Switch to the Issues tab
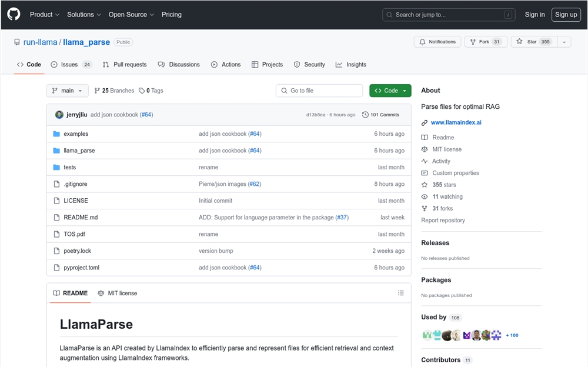588x367 pixels. 71,65
